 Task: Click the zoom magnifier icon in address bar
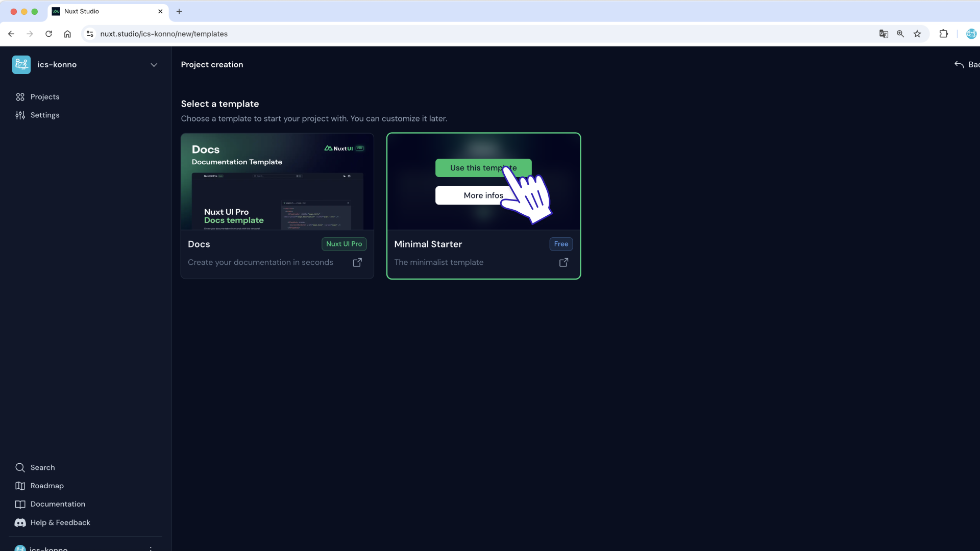pyautogui.click(x=900, y=34)
